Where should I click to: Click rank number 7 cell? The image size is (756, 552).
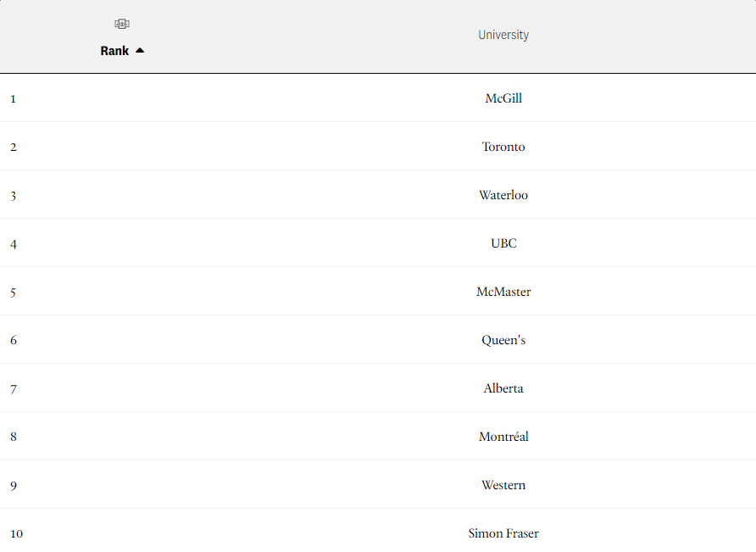tap(14, 389)
